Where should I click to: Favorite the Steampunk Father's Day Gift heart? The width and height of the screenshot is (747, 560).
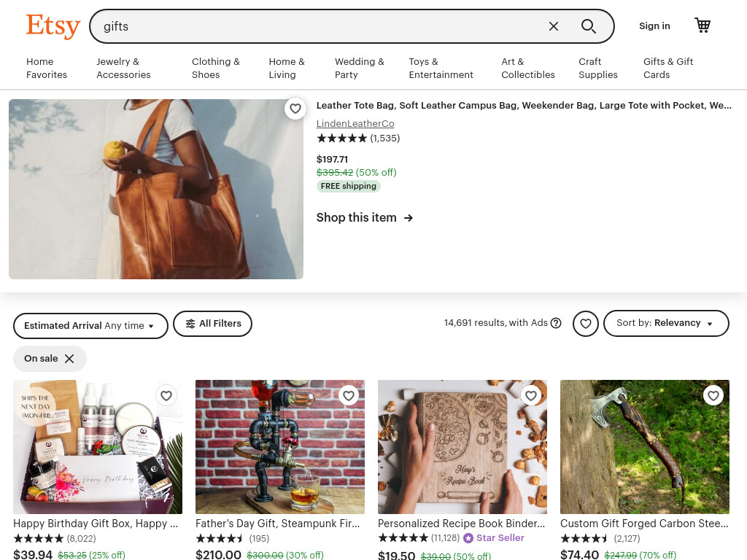[348, 396]
